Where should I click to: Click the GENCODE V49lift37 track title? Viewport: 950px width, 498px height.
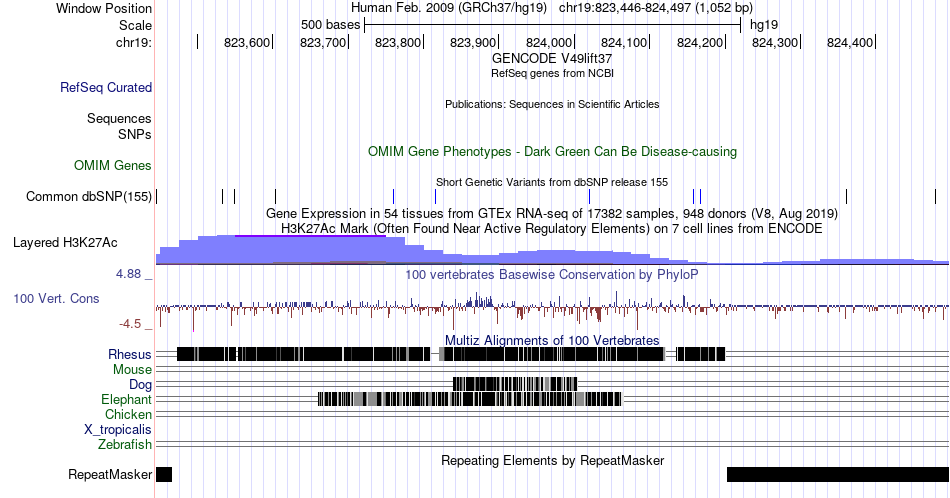(x=552, y=59)
